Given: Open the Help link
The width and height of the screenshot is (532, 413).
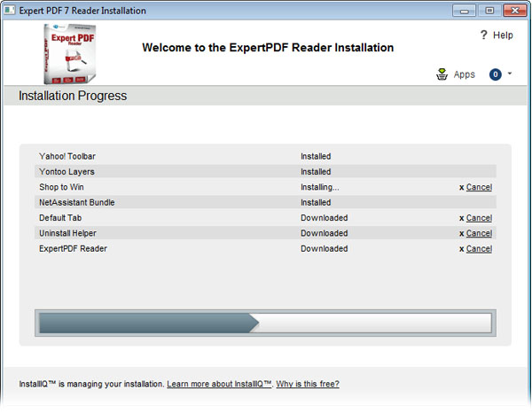Looking at the screenshot, I should (x=503, y=35).
